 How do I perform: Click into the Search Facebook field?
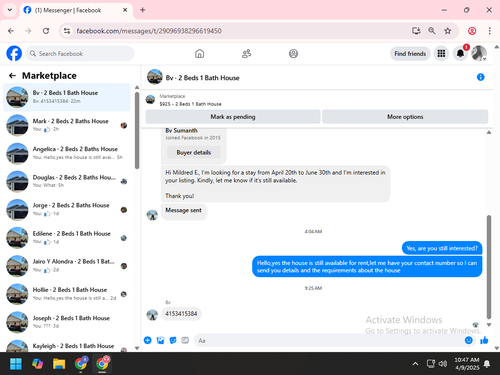point(80,54)
